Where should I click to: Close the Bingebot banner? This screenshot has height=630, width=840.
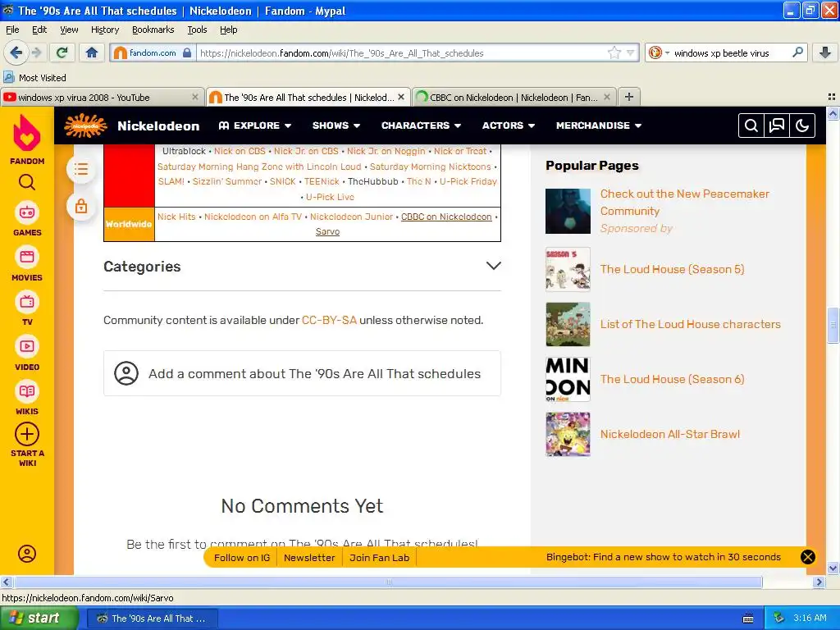(x=808, y=557)
